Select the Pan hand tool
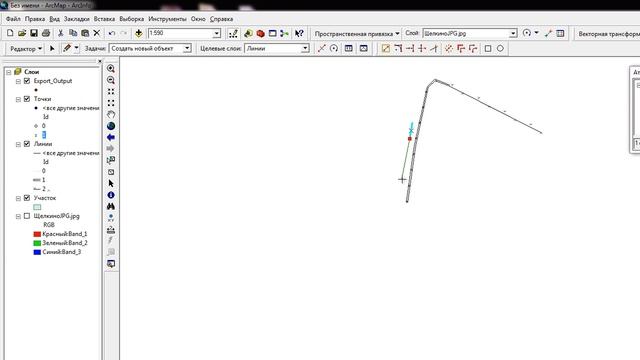 point(111,115)
